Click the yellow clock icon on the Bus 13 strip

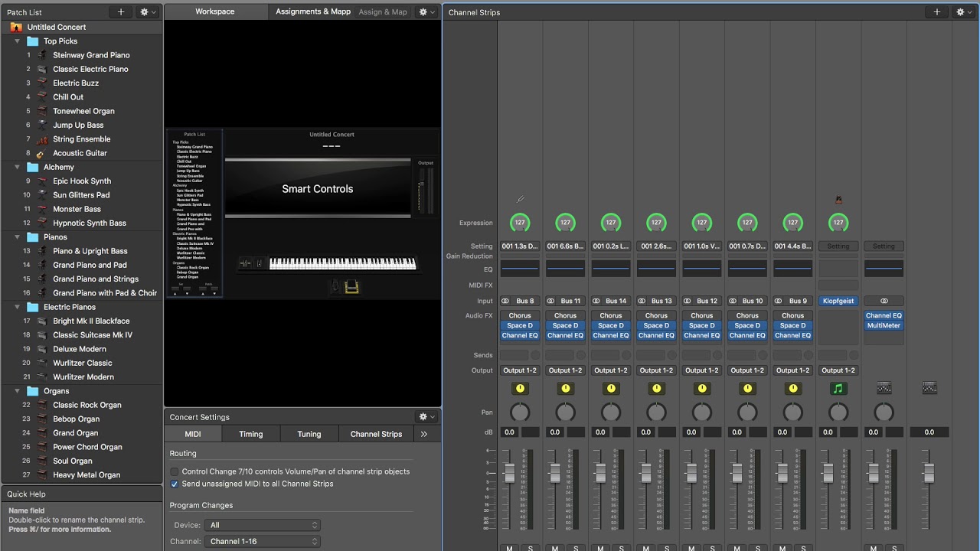656,389
